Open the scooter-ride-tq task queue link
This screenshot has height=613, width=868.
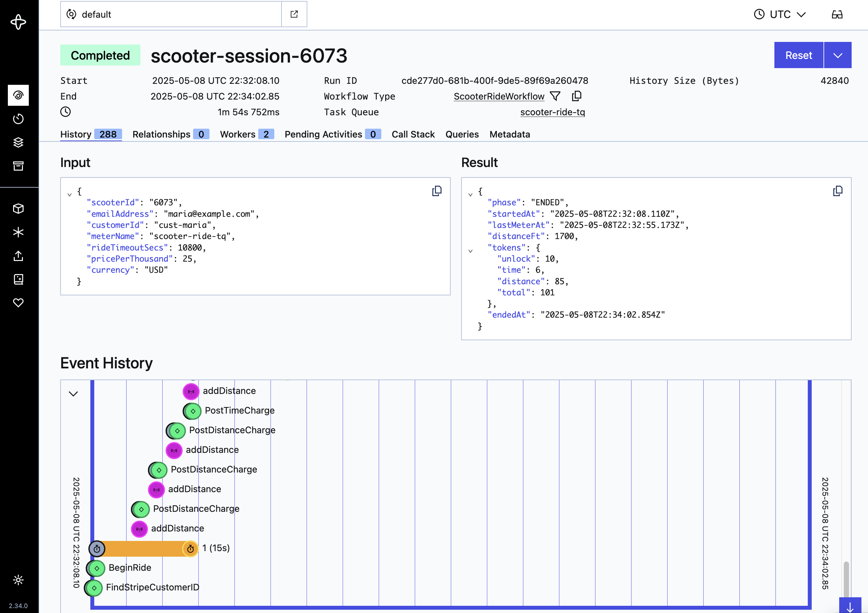coord(552,112)
